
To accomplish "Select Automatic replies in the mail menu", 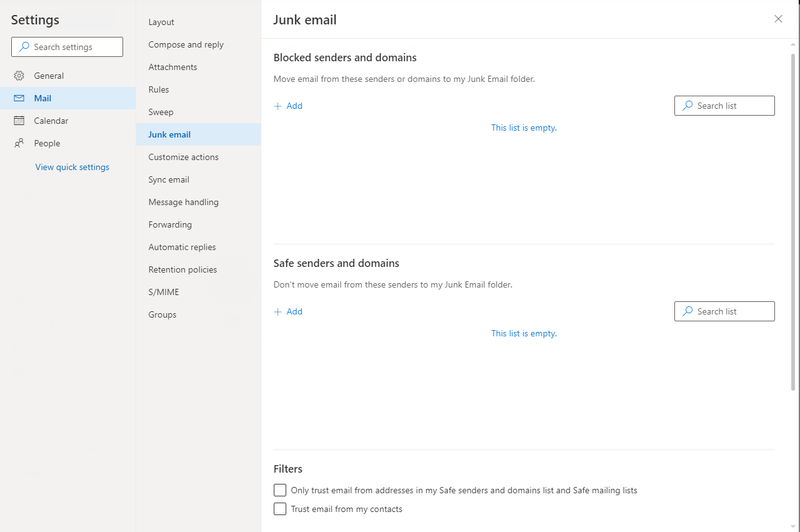I will pos(182,247).
